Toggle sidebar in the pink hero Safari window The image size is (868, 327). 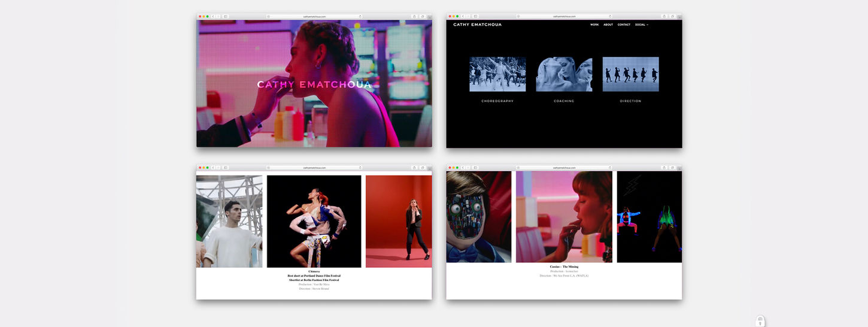click(x=226, y=17)
